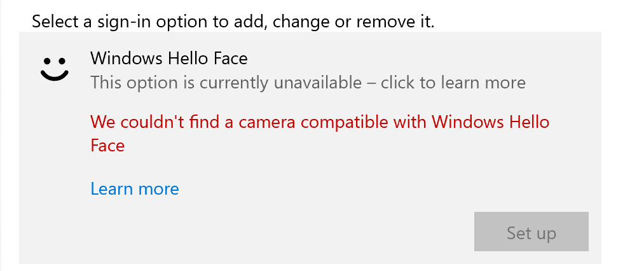Click the smiley face's curved mouth
Screen dimensions: 644x271
[x=54, y=75]
